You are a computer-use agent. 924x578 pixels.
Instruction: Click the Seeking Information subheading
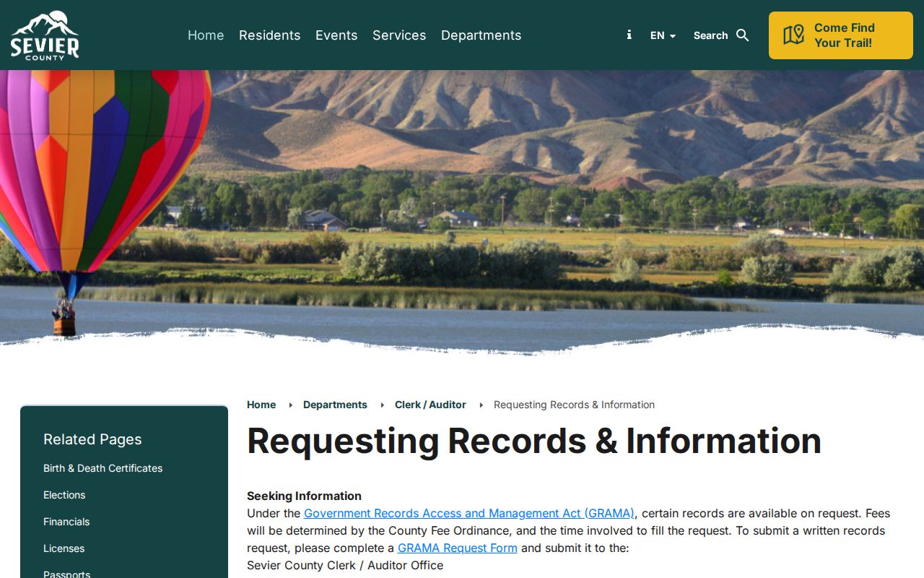point(304,496)
